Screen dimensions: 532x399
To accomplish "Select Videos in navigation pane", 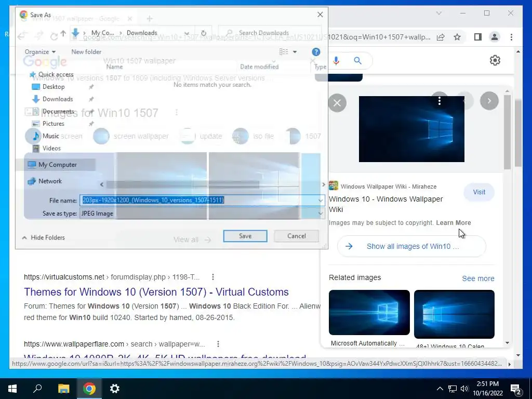I will (x=46, y=148).
